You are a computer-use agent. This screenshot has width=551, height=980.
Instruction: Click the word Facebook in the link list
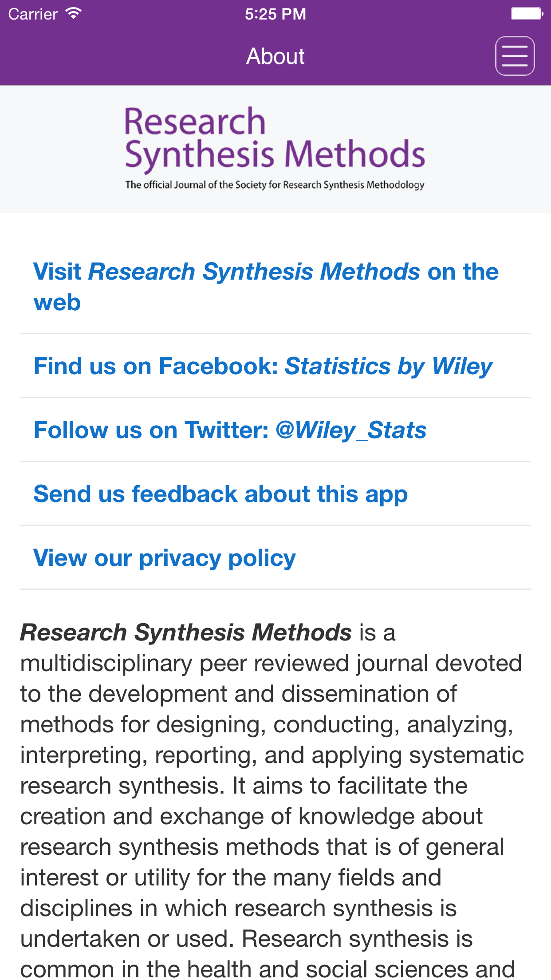point(218,366)
